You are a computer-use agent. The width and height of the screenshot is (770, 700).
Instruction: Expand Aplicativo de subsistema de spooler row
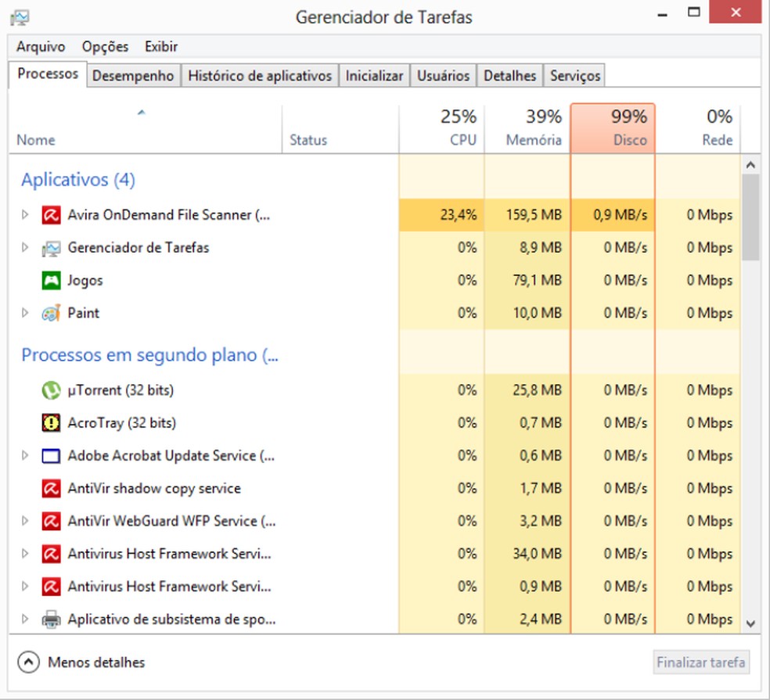[24, 619]
